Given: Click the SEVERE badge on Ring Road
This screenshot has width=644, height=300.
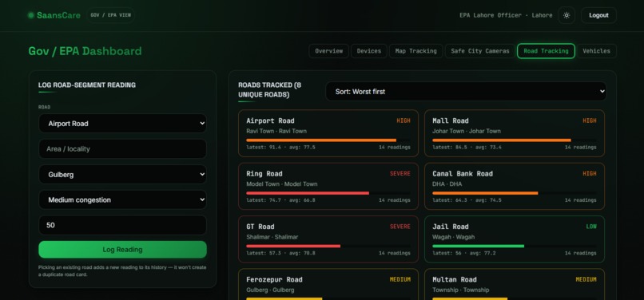Looking at the screenshot, I should pyautogui.click(x=400, y=174).
